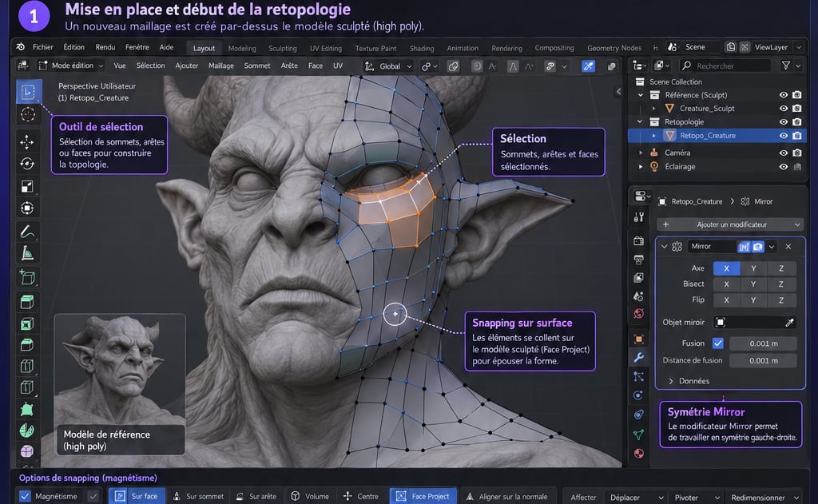818x504 pixels.
Task: Hide Référence (Sculpt) collection with eye icon
Action: (x=783, y=95)
